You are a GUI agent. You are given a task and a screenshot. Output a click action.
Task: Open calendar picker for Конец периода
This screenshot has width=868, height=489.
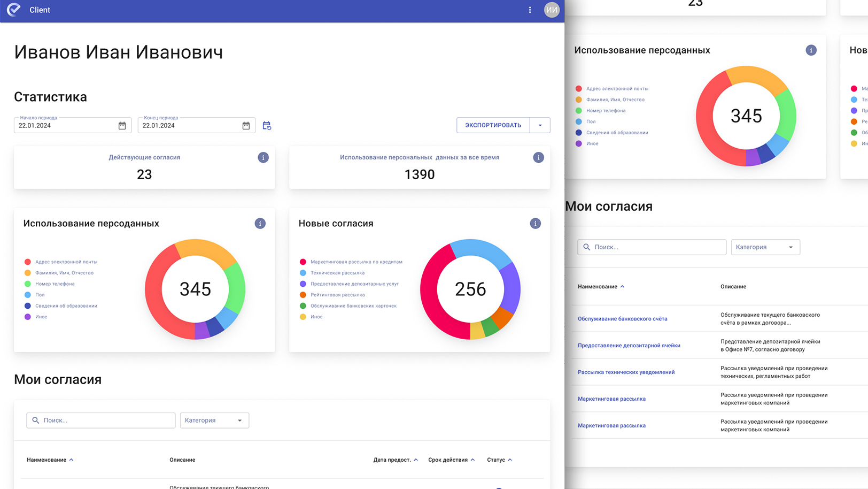tap(246, 126)
